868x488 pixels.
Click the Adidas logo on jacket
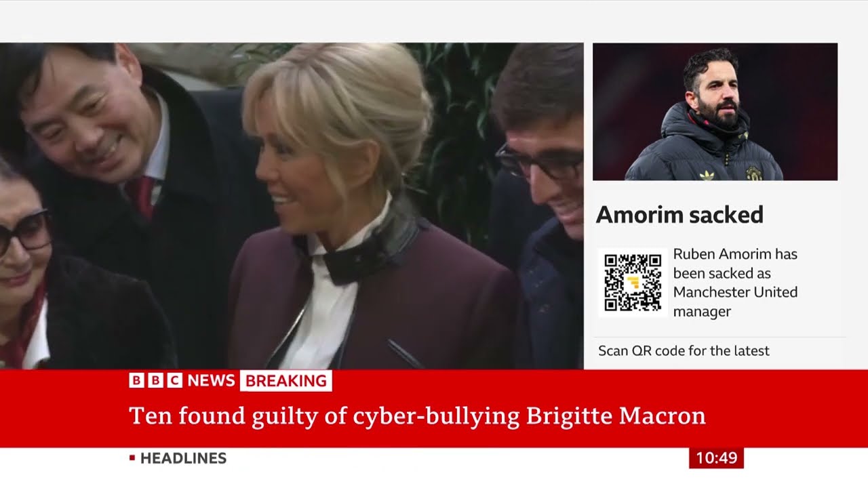click(707, 175)
